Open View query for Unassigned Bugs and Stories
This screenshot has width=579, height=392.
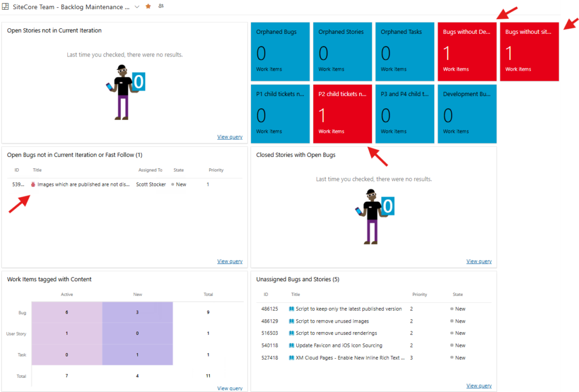tap(478, 385)
